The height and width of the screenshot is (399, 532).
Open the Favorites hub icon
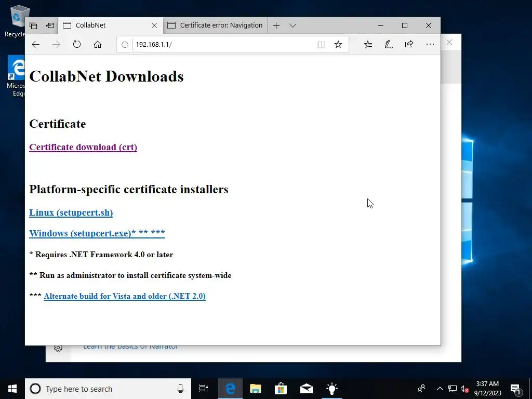[368, 45]
